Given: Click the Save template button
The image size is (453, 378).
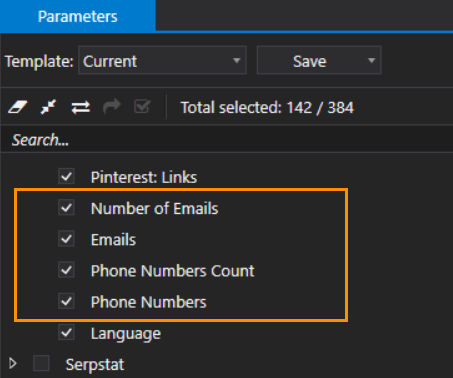Looking at the screenshot, I should (310, 61).
